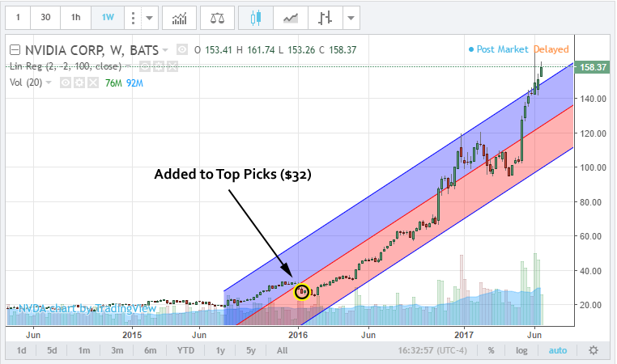The width and height of the screenshot is (617, 364).
Task: Open the Lin Reg indicator dropdown arrow
Action: [x=128, y=66]
